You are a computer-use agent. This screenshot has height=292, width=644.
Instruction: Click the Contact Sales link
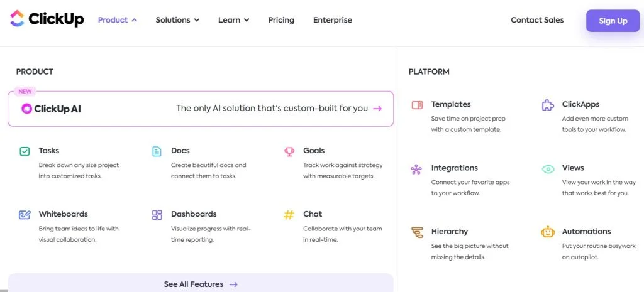pyautogui.click(x=537, y=20)
